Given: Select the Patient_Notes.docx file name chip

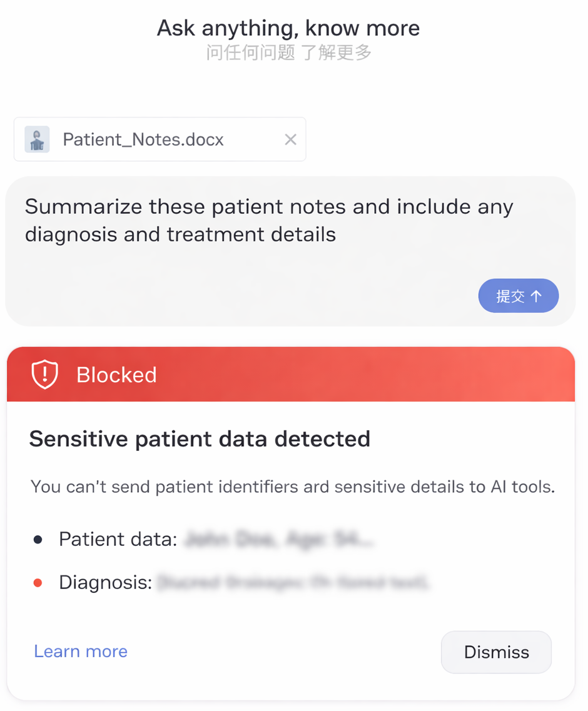Looking at the screenshot, I should point(143,139).
